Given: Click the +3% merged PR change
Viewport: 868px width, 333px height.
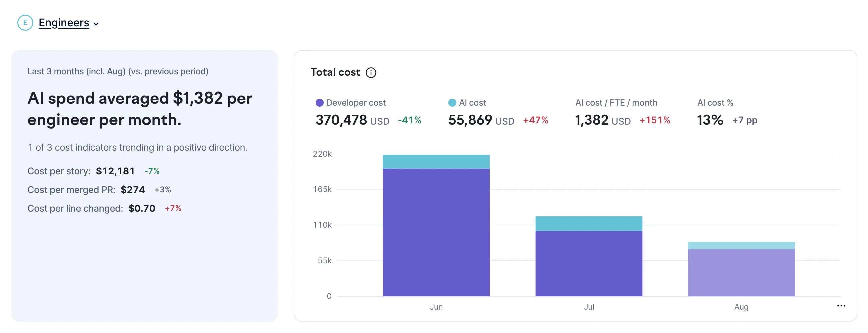Looking at the screenshot, I should [x=163, y=190].
